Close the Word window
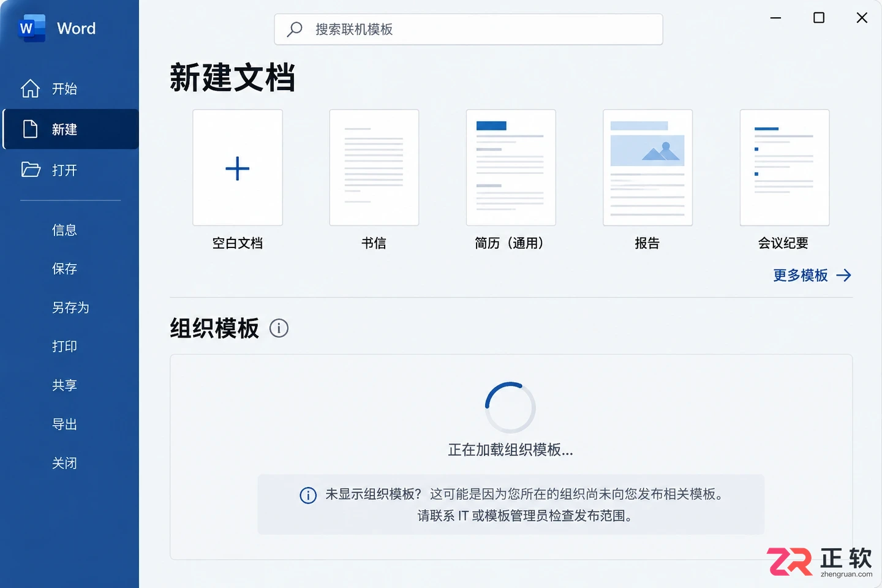Screen dimensions: 882x588 (x=862, y=18)
